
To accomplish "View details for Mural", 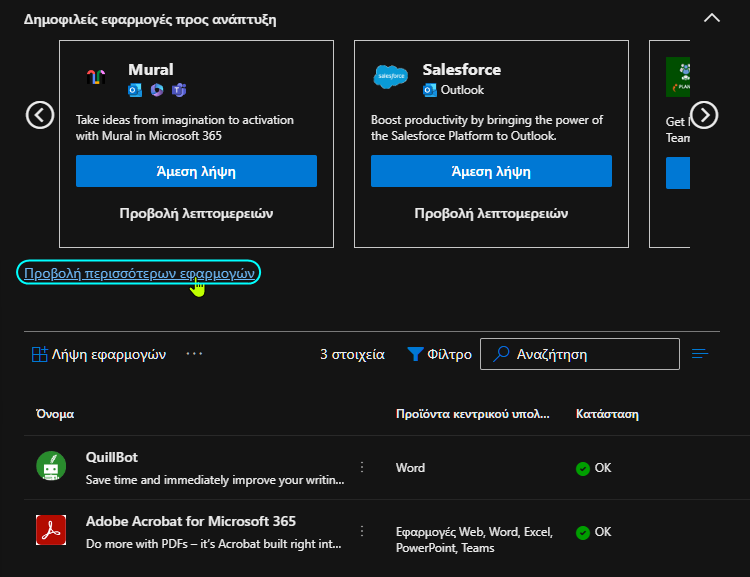I will [196, 213].
